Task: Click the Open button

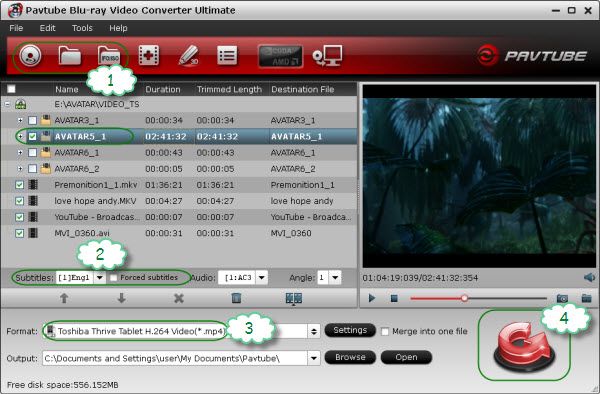Action: click(406, 357)
